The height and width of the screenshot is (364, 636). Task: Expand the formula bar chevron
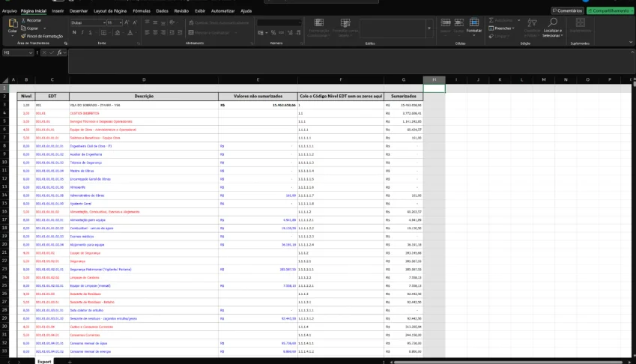point(632,52)
